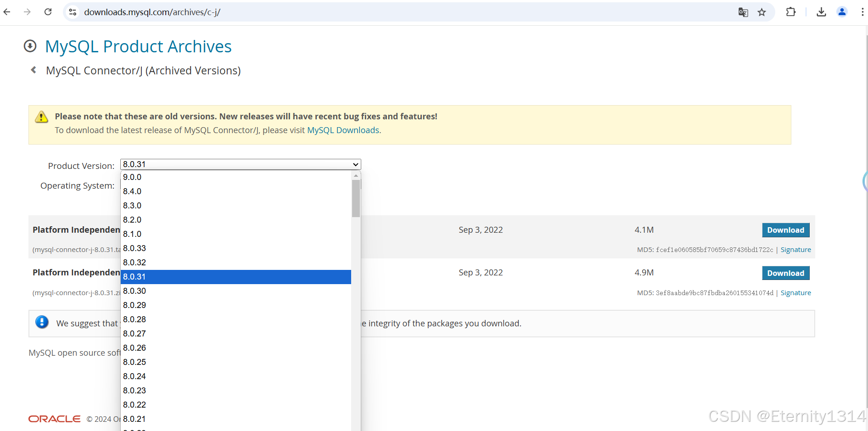Pick version 8.0.27 in dropdown
The height and width of the screenshot is (431, 868).
[236, 334]
